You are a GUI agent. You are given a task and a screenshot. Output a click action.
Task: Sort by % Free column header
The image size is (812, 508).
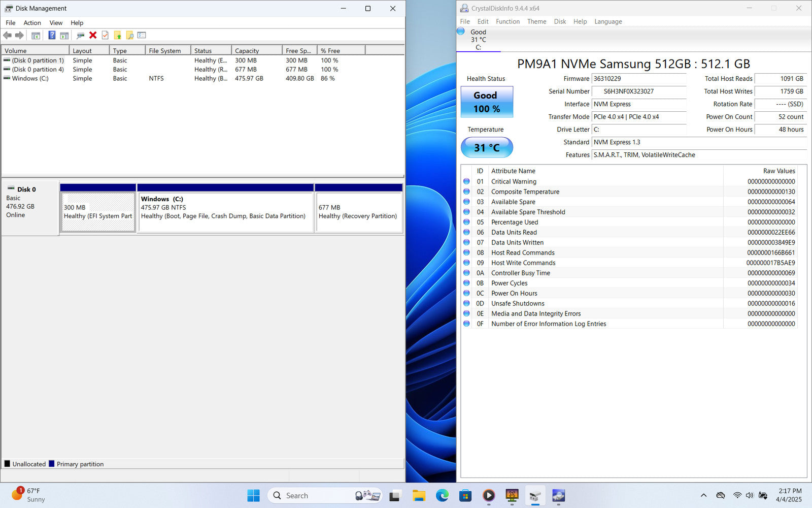pyautogui.click(x=341, y=50)
